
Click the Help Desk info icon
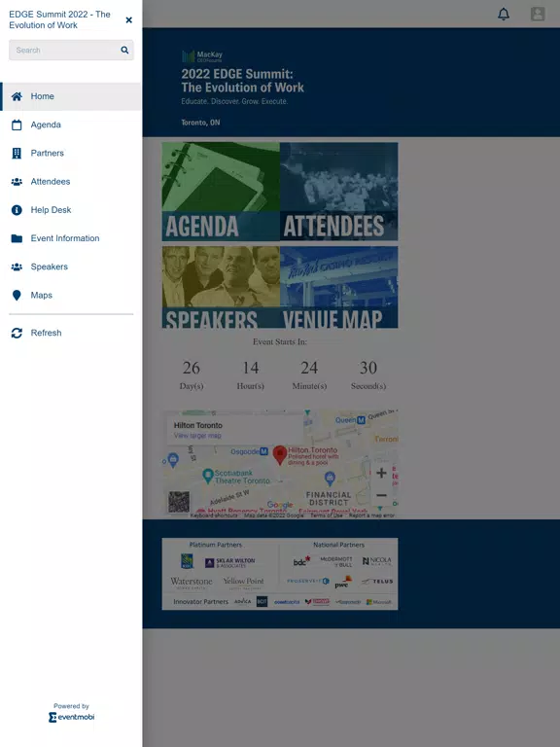click(x=17, y=210)
